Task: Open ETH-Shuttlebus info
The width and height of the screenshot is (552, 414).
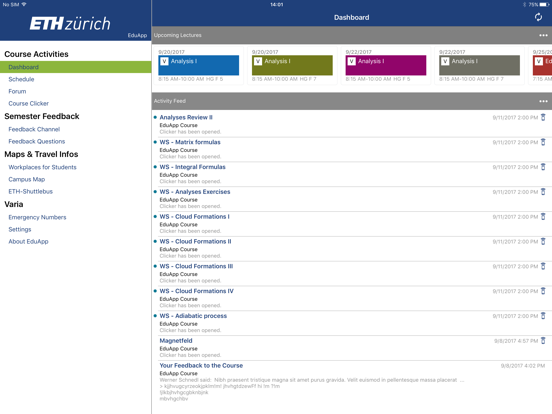Action: 76,192
